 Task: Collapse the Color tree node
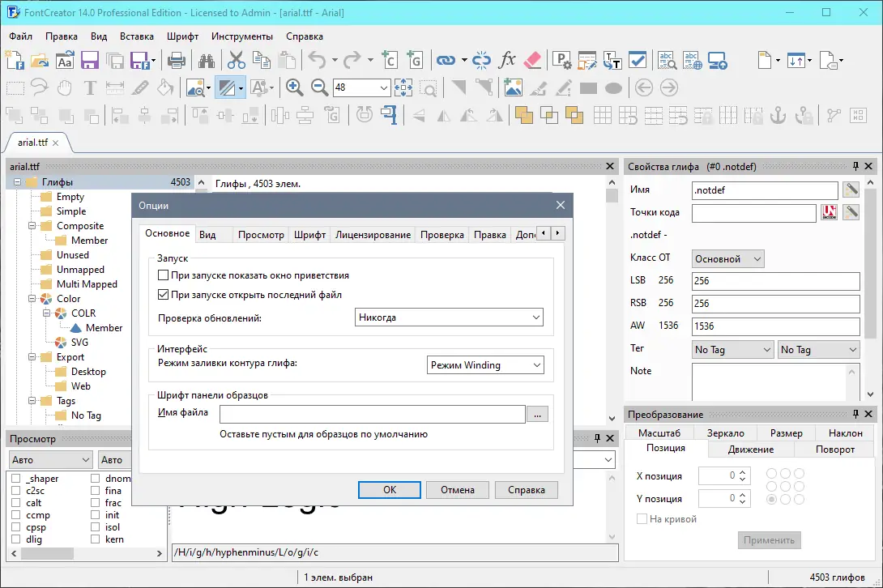pos(32,299)
